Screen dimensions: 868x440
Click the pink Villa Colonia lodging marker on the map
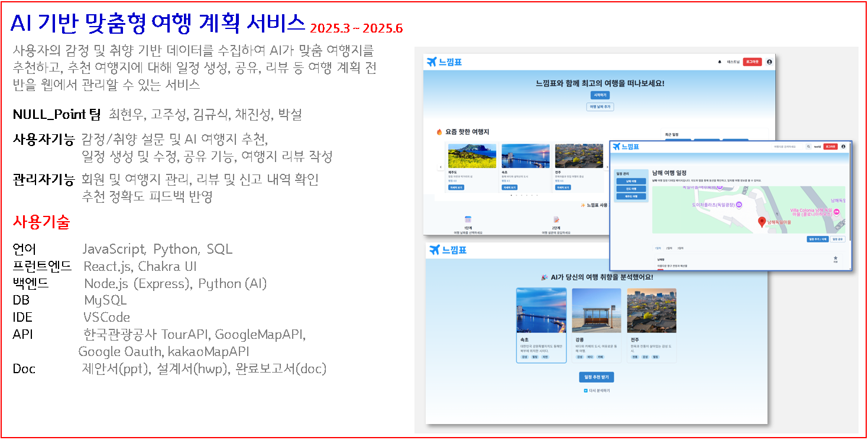pyautogui.click(x=835, y=211)
